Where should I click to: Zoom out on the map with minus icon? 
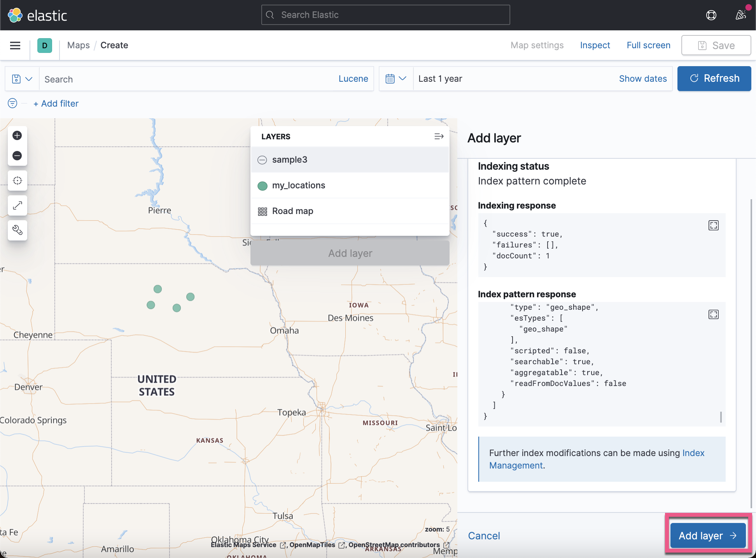(x=17, y=155)
